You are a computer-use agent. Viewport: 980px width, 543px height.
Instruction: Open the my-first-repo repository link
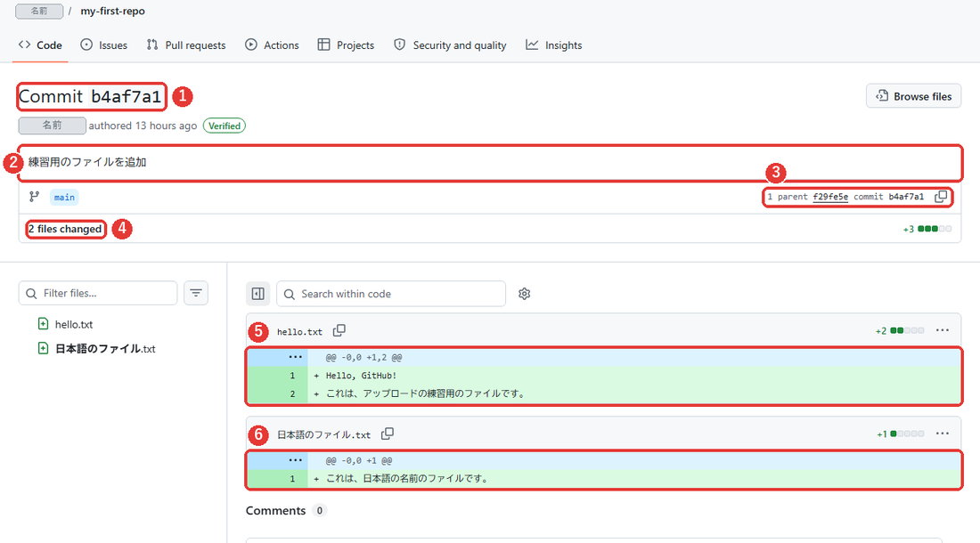[112, 12]
